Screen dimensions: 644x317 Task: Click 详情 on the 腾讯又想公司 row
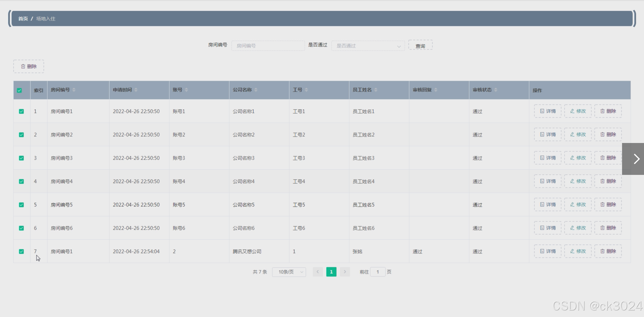[547, 251]
